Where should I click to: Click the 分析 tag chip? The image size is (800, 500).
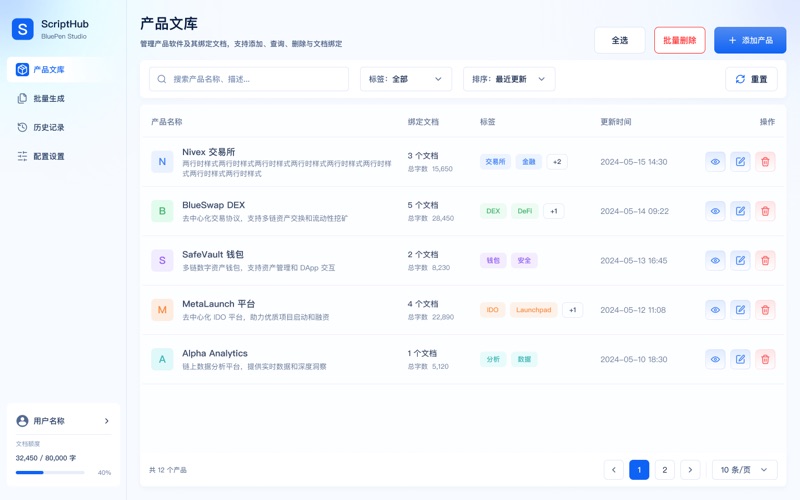(x=493, y=359)
